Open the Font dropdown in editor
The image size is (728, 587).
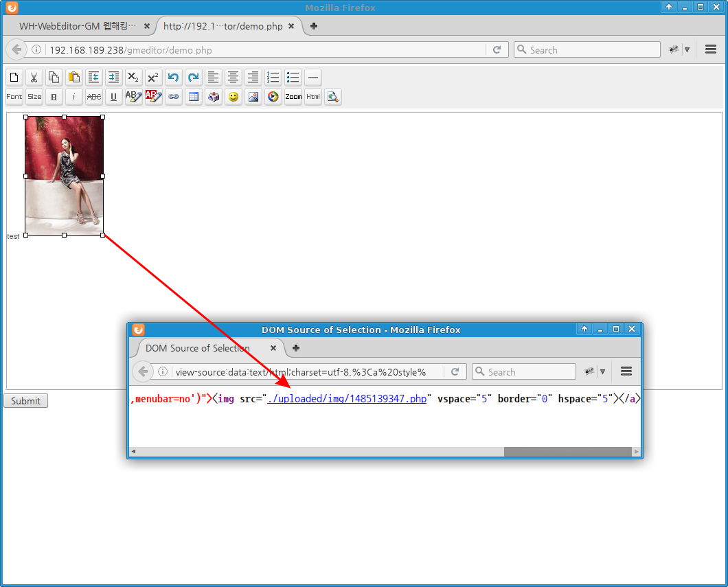coord(14,97)
